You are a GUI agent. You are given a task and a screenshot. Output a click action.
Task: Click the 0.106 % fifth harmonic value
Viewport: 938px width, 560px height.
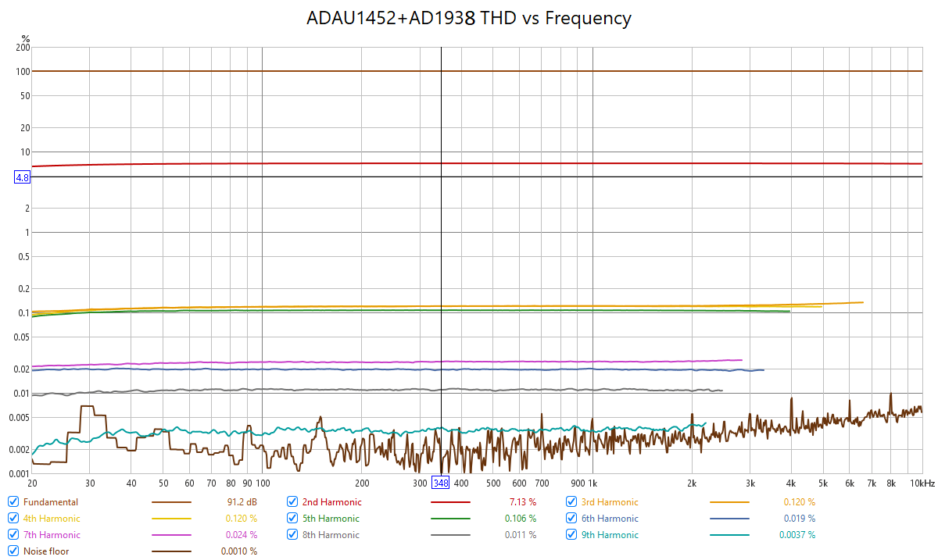pos(519,519)
